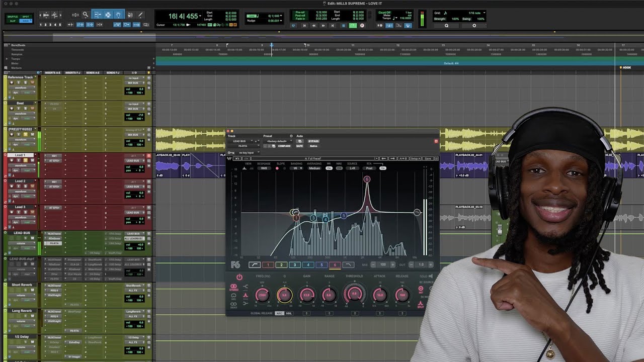The height and width of the screenshot is (362, 644).
Task: Click the GAIN knob in F6
Action: (307, 295)
